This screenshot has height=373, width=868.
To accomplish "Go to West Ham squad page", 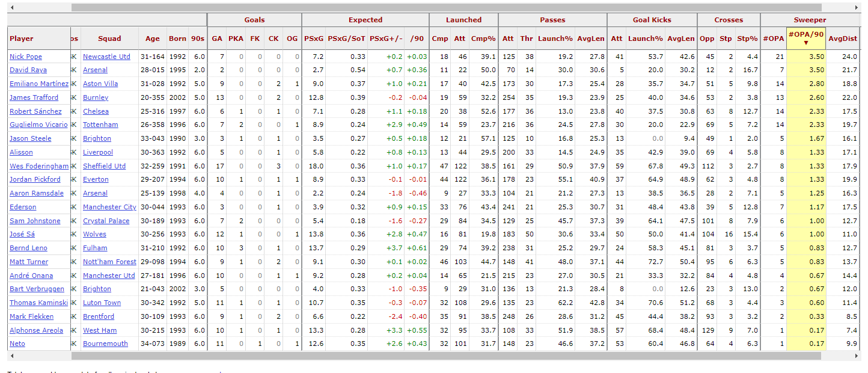I will 100,330.
